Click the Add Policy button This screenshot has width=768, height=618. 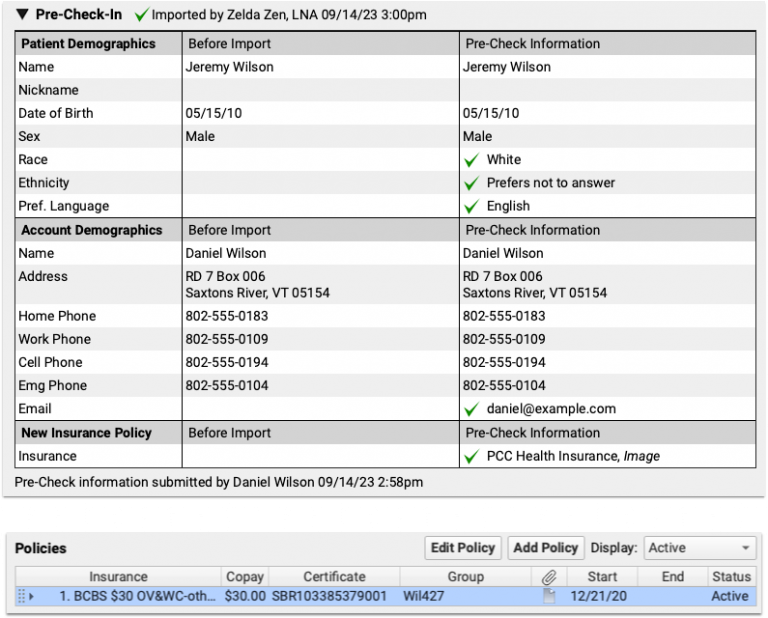(x=545, y=548)
